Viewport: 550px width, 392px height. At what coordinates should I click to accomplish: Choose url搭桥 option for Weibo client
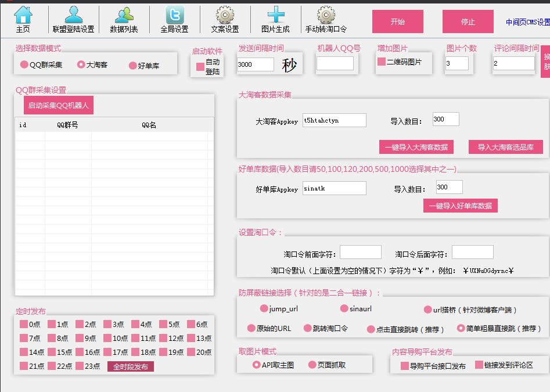tap(427, 310)
